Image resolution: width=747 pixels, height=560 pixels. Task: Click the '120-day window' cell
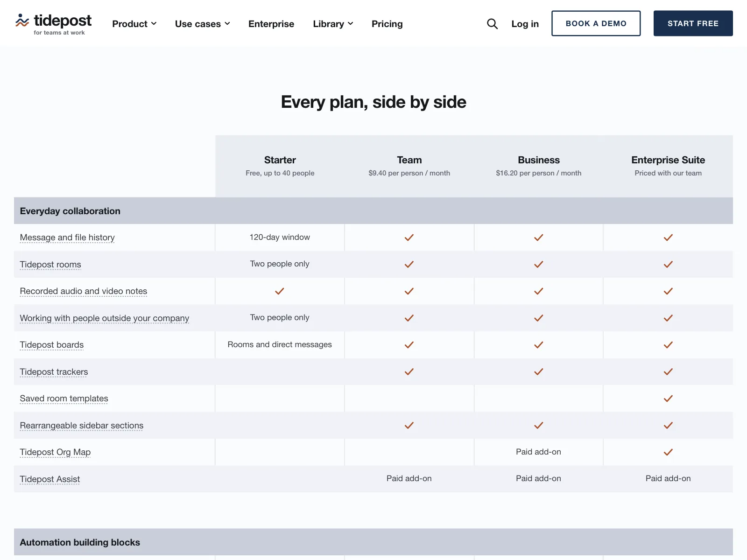coord(280,237)
